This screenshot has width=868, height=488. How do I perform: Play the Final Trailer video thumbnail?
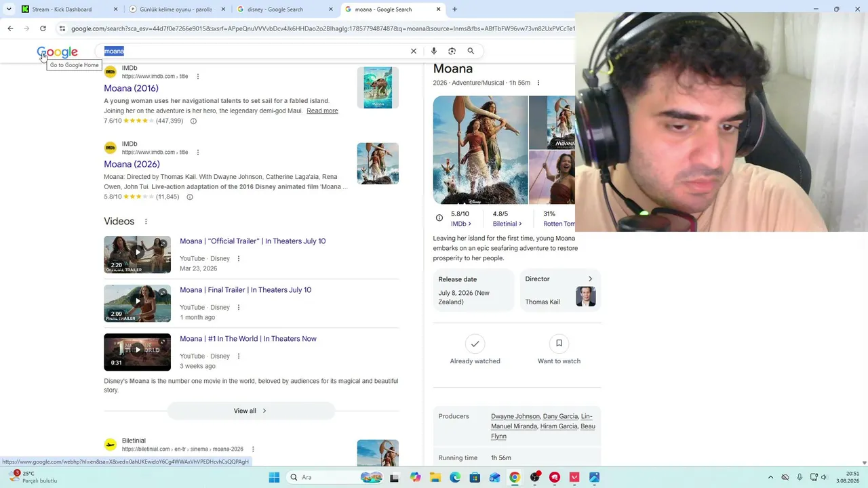click(137, 303)
